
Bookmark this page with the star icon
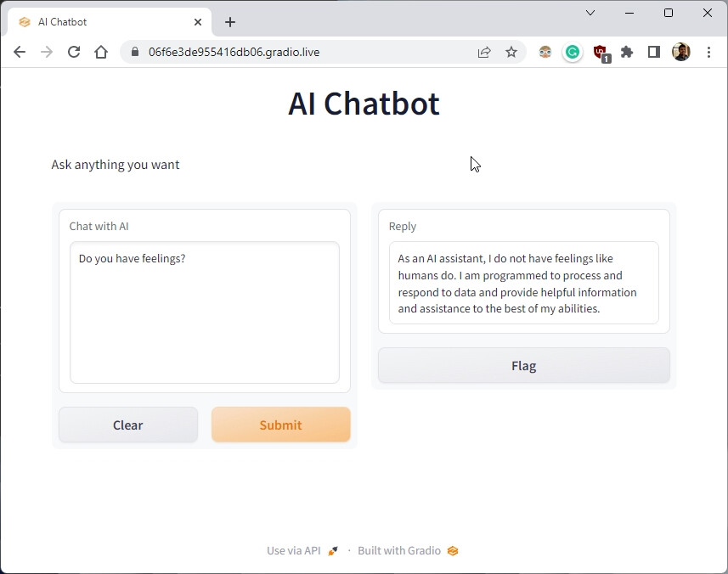[x=511, y=52]
